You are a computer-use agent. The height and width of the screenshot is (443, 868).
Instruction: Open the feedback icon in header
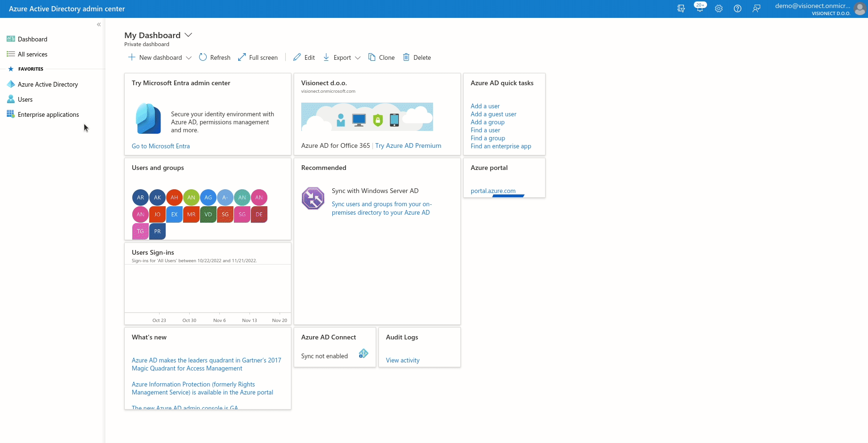coord(756,8)
